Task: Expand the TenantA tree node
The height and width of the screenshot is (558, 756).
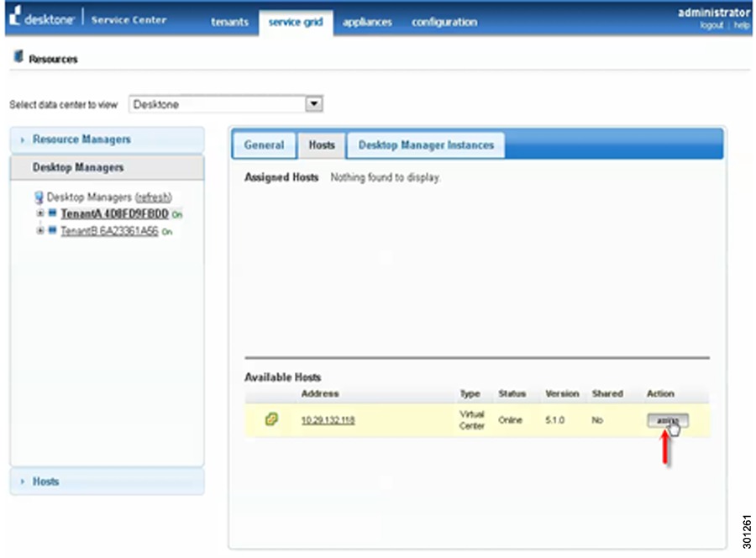Action: (40, 213)
